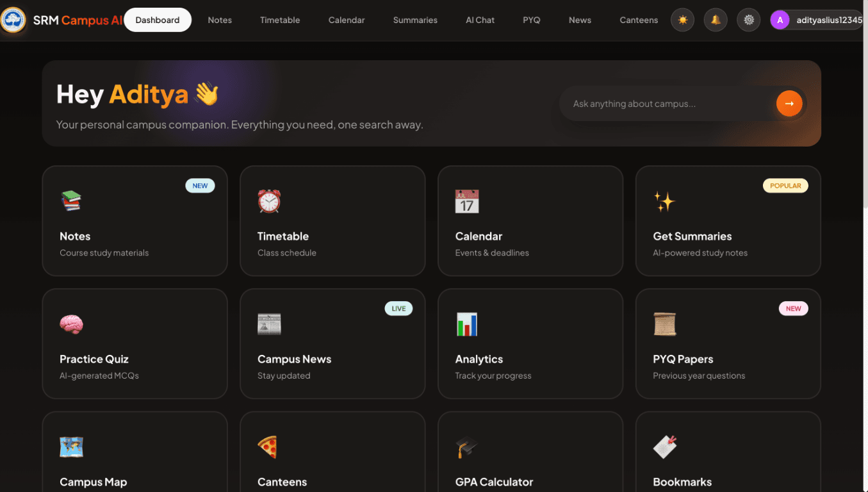The height and width of the screenshot is (492, 868).
Task: Open the GPA Calculator card title
Action: 494,482
